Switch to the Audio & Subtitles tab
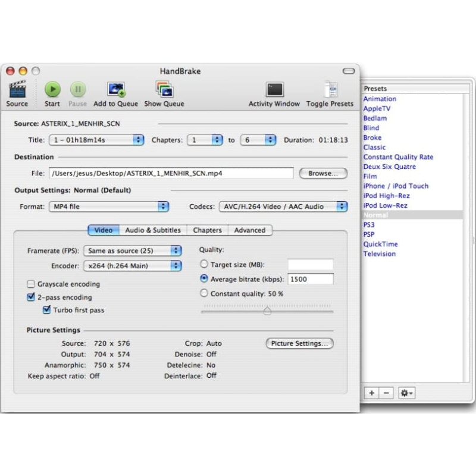The height and width of the screenshot is (476, 476). click(153, 230)
